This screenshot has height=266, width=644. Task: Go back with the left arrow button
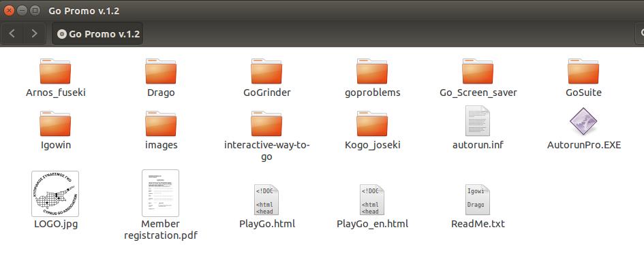12,33
